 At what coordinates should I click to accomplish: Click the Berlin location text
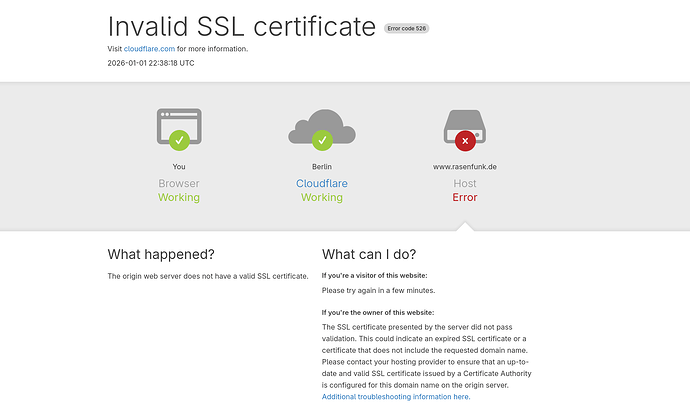pyautogui.click(x=322, y=167)
